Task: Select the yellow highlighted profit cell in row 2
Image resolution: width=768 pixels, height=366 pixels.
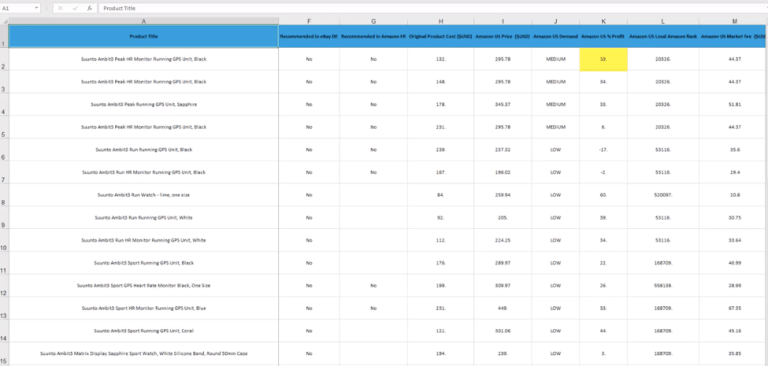Action: coord(603,59)
